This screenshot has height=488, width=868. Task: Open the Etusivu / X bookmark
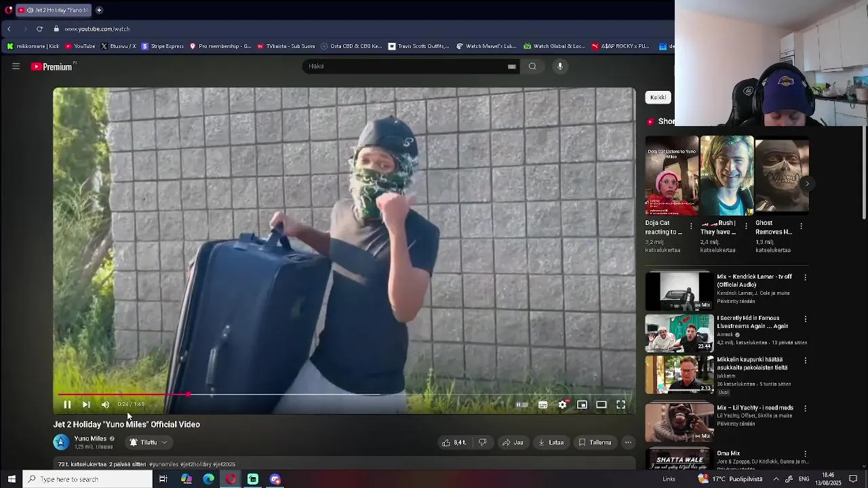click(118, 46)
